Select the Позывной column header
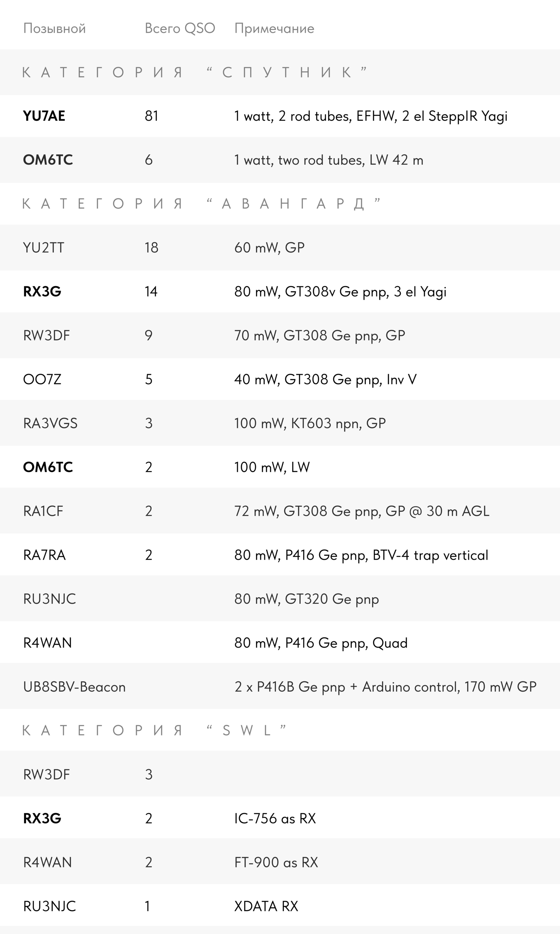 click(x=54, y=28)
